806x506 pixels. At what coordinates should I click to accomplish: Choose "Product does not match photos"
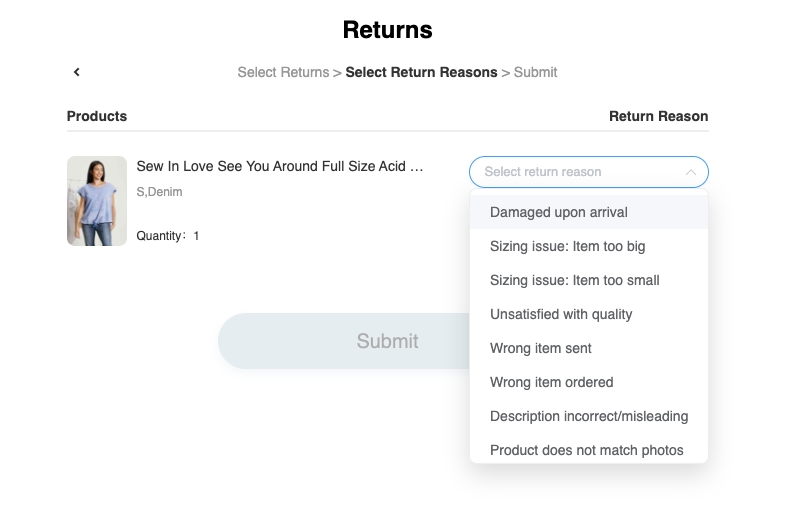[x=587, y=450]
